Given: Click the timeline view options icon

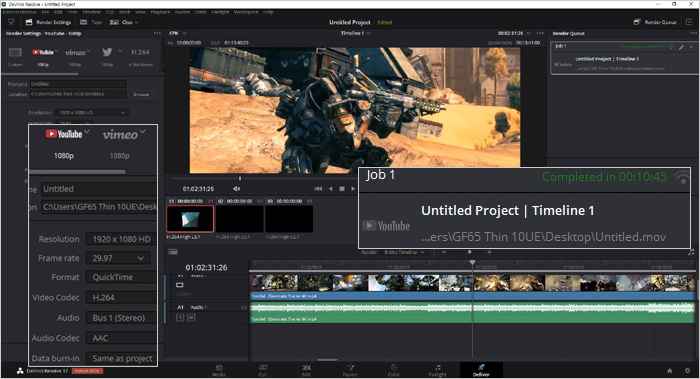Looking at the screenshot, I should [173, 252].
